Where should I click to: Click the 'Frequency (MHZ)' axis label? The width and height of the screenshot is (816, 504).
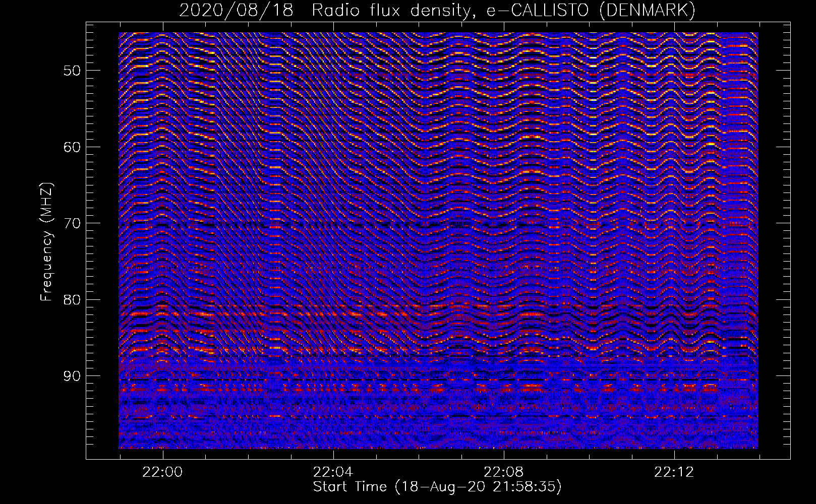tap(46, 242)
